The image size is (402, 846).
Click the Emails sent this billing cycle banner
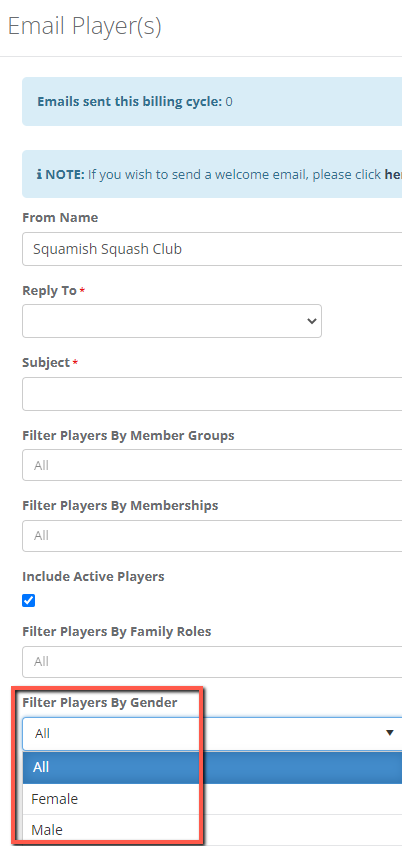tap(212, 101)
